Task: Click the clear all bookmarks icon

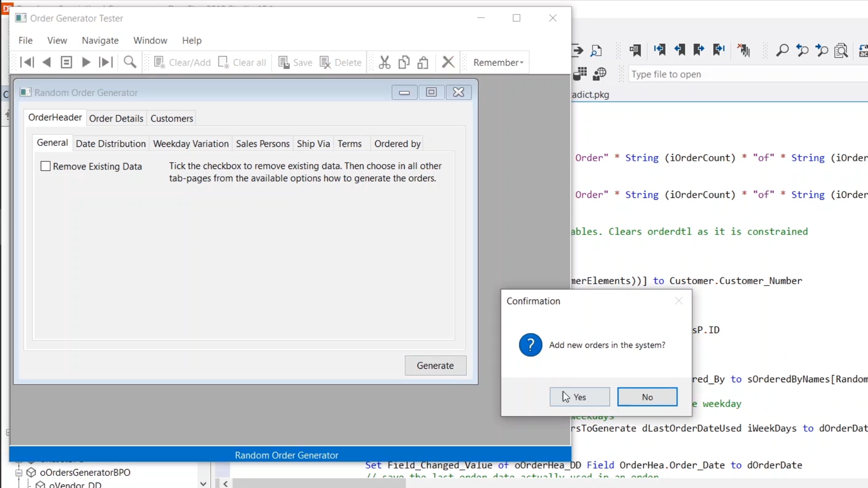Action: [x=744, y=50]
